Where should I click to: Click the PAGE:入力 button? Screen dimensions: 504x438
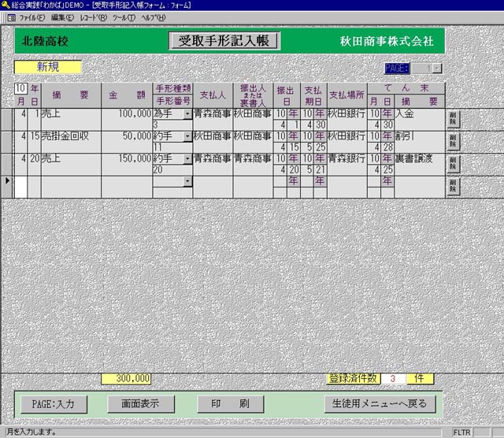pos(53,404)
